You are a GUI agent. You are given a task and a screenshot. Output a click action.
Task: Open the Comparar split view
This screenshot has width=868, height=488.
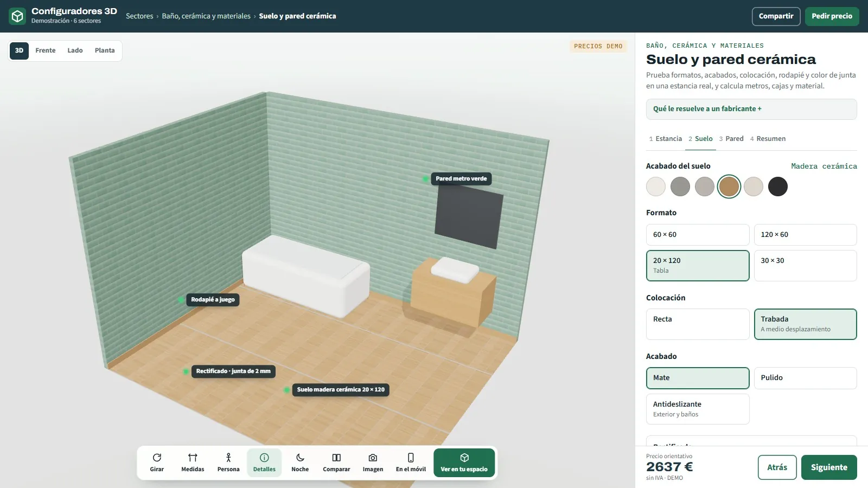point(336,463)
